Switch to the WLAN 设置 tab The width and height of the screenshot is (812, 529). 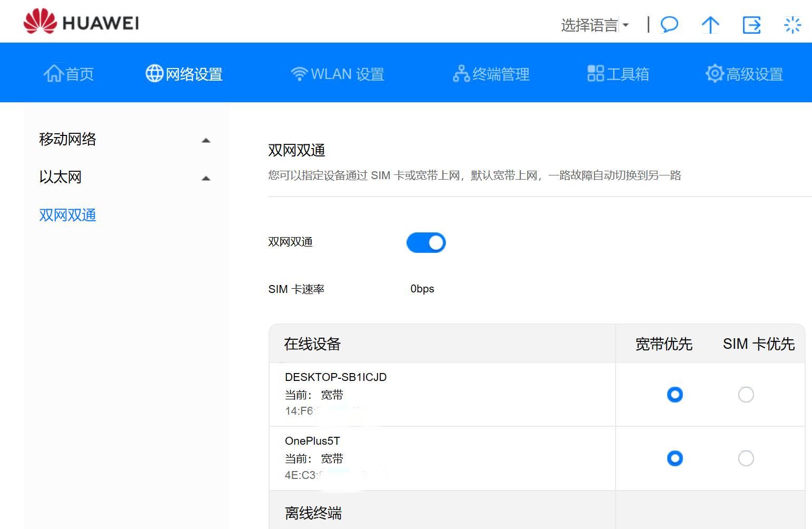tap(338, 74)
